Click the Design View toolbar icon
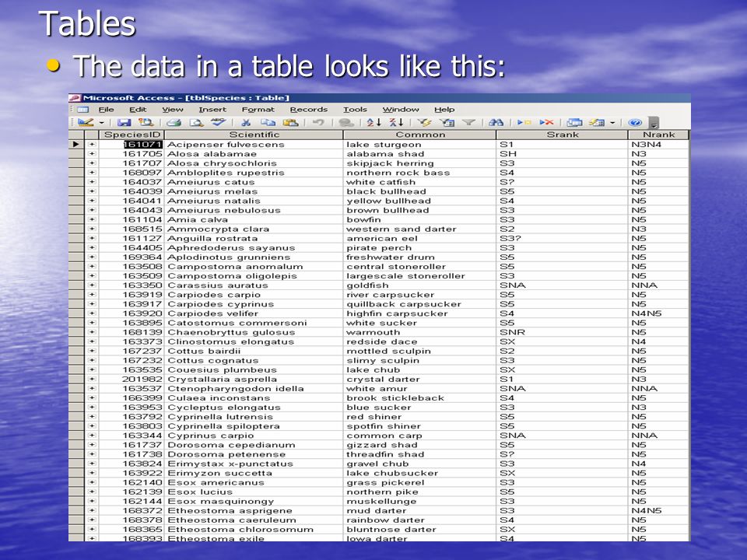Image resolution: width=747 pixels, height=560 pixels. click(x=86, y=122)
